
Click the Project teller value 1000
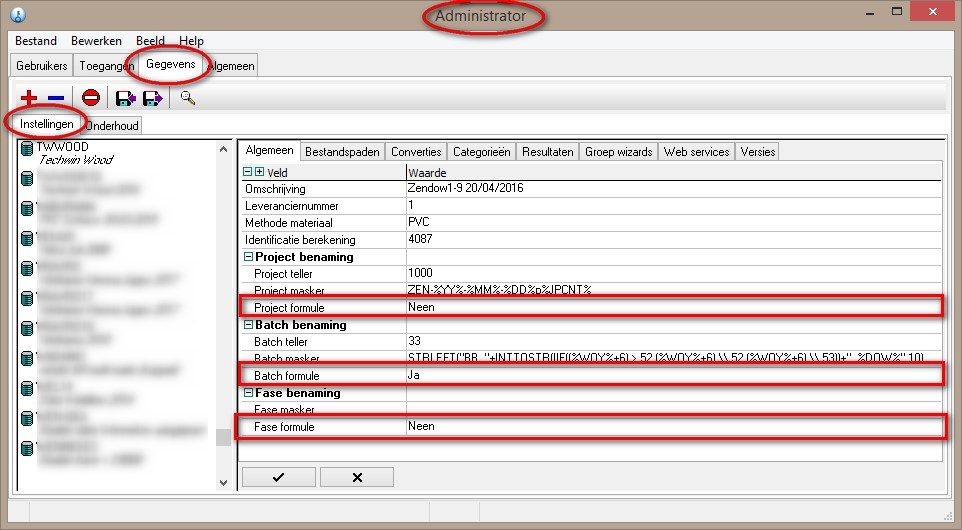pyautogui.click(x=420, y=273)
